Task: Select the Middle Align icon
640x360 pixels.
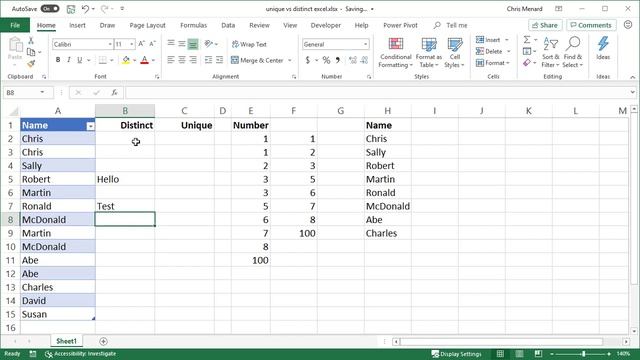Action: pos(182,44)
